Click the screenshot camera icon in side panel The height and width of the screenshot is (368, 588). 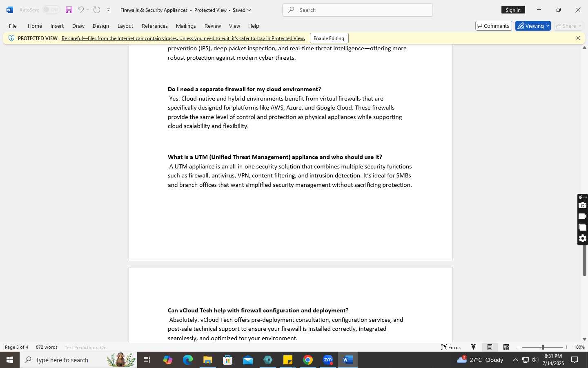[583, 205]
